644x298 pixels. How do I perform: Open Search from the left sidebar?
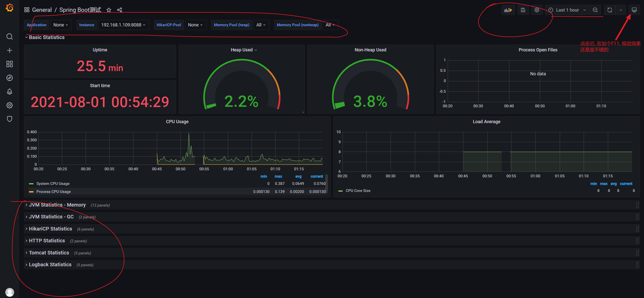9,37
